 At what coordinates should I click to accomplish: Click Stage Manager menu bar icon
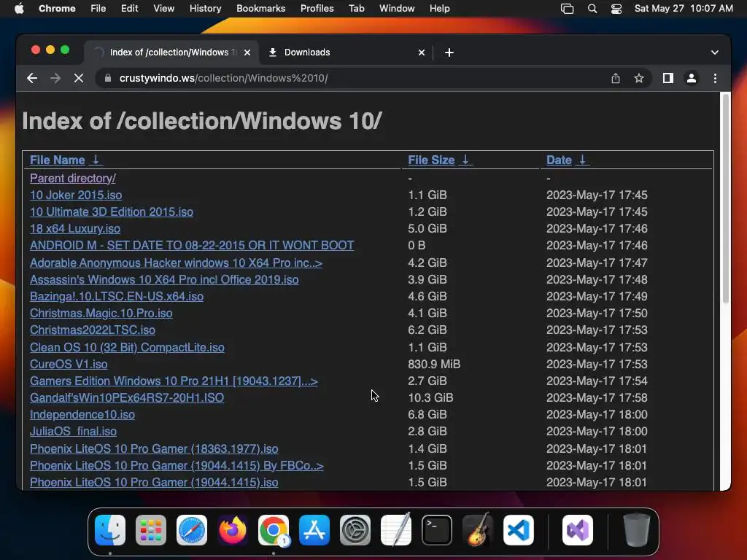click(x=567, y=9)
